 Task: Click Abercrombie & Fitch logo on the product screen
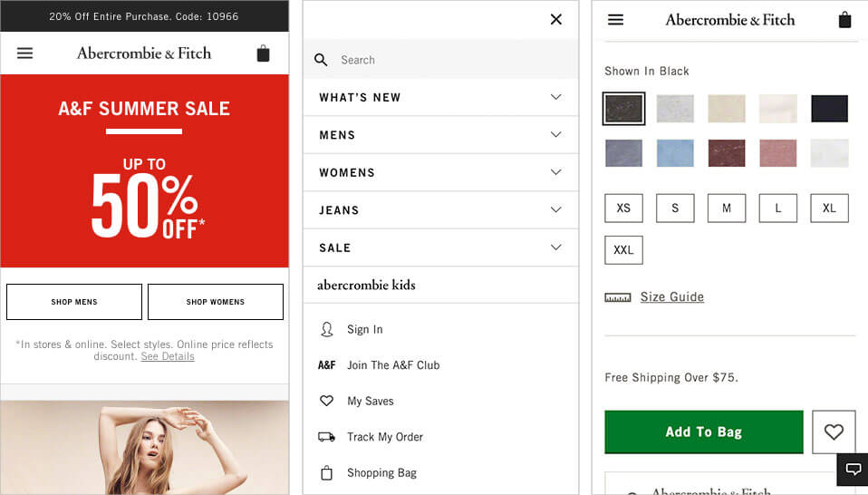click(730, 20)
